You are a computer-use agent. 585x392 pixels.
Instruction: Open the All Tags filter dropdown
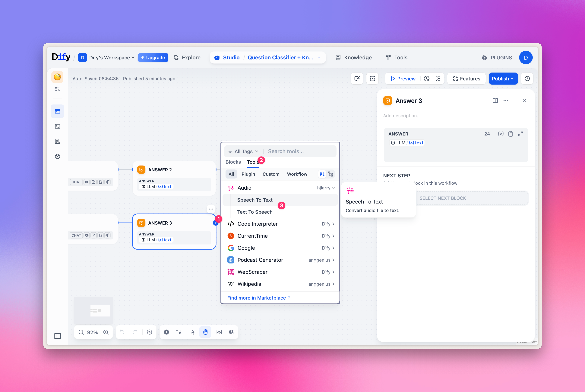click(x=243, y=151)
